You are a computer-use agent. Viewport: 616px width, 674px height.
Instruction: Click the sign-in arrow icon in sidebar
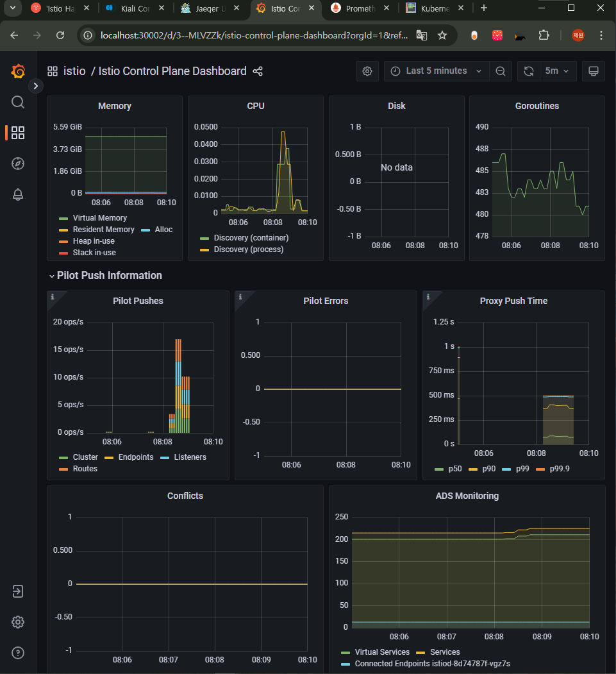pyautogui.click(x=17, y=591)
